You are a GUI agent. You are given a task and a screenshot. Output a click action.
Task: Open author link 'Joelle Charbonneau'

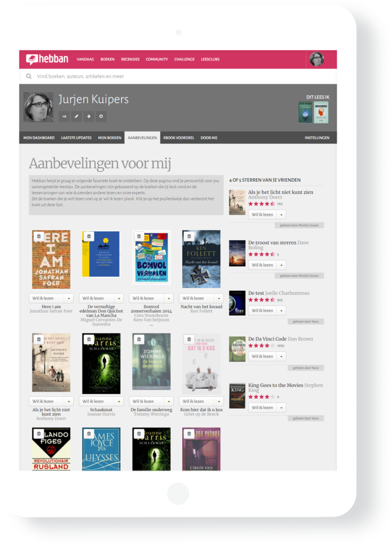click(287, 293)
